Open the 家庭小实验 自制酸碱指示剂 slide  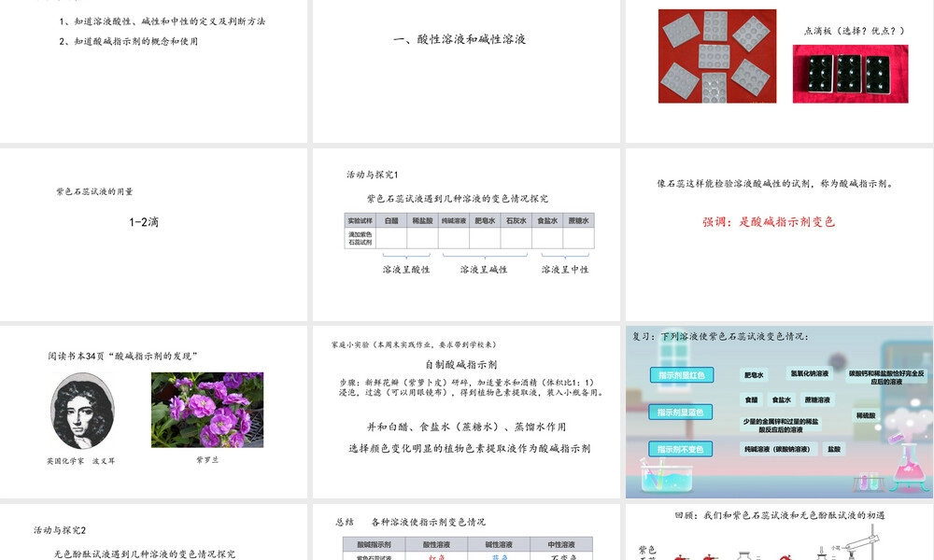pyautogui.click(x=466, y=412)
